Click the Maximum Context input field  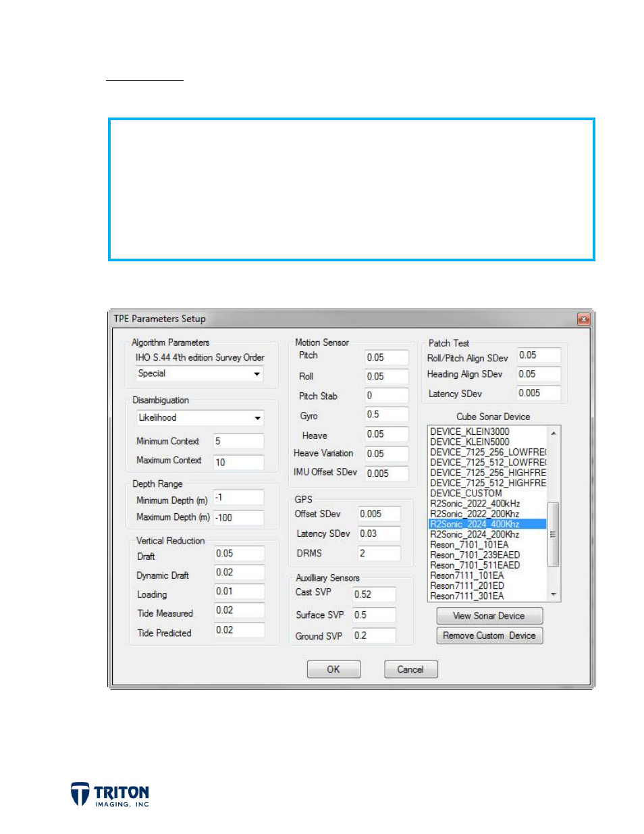coord(238,462)
